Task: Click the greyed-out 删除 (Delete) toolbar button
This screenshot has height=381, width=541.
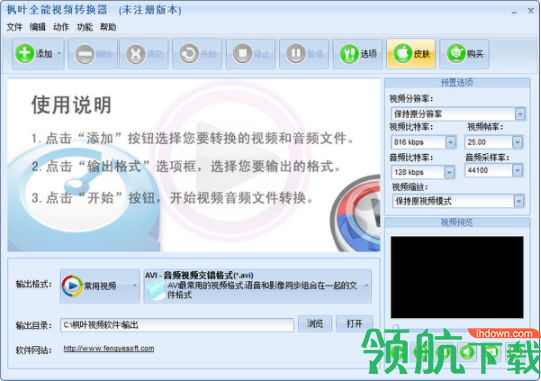Action: click(93, 54)
